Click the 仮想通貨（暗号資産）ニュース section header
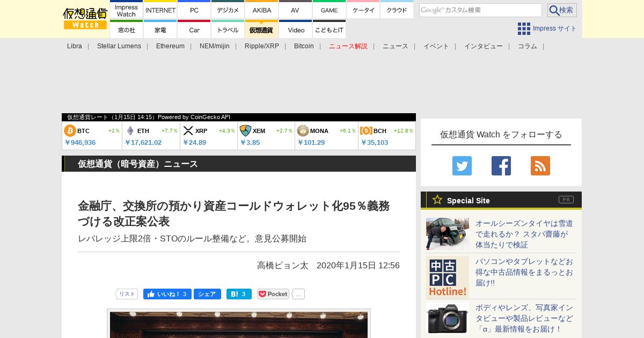644x338 pixels. (x=239, y=164)
